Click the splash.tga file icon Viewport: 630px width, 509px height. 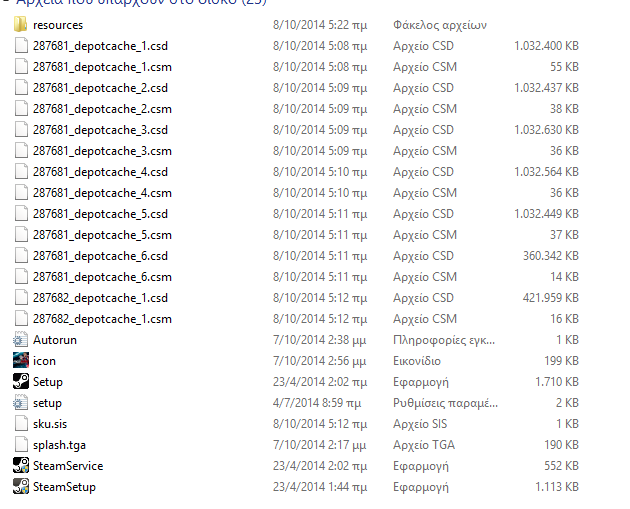pos(21,444)
